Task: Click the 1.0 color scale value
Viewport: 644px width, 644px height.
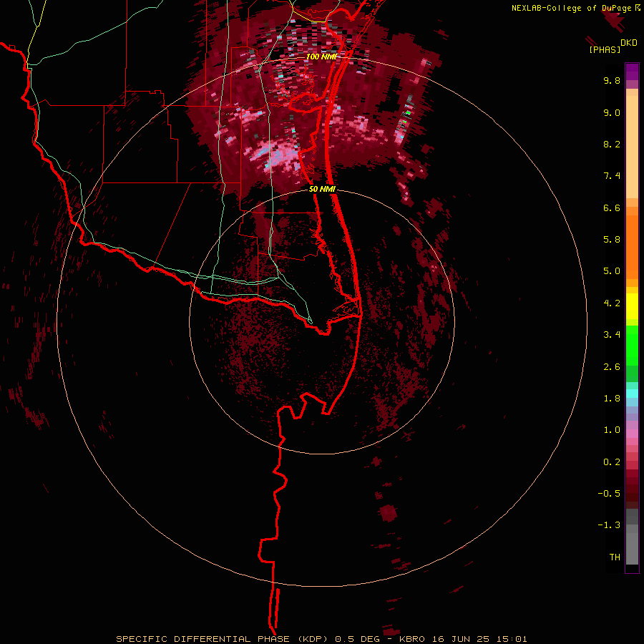Action: [612, 430]
